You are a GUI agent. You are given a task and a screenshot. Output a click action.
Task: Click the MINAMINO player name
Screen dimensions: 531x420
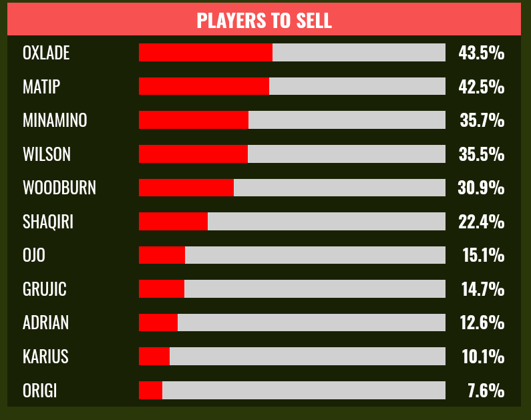(x=55, y=120)
